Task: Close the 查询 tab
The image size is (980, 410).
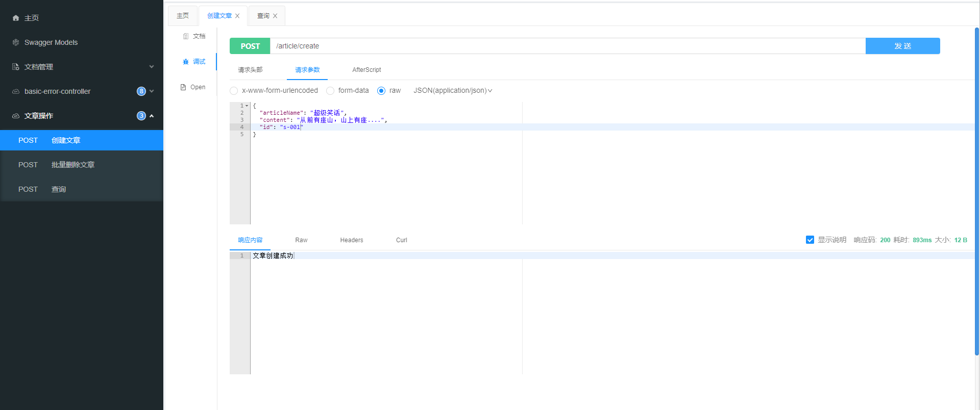Action: [275, 16]
